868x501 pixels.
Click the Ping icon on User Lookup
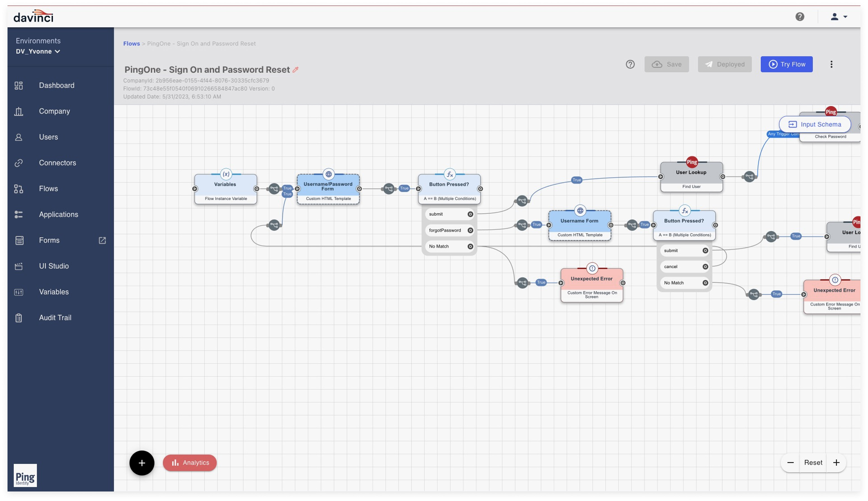[x=691, y=162]
